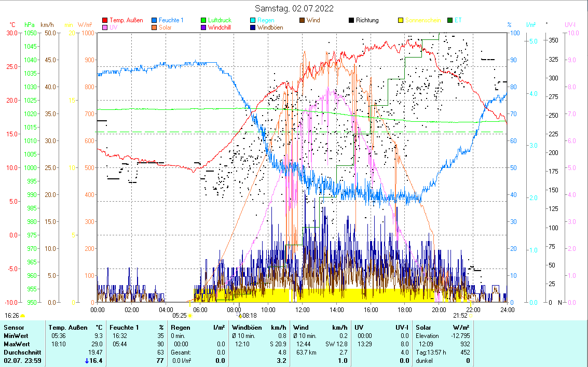Click the red Temp. Außen legend swatch
The width and height of the screenshot is (588, 367).
point(105,21)
